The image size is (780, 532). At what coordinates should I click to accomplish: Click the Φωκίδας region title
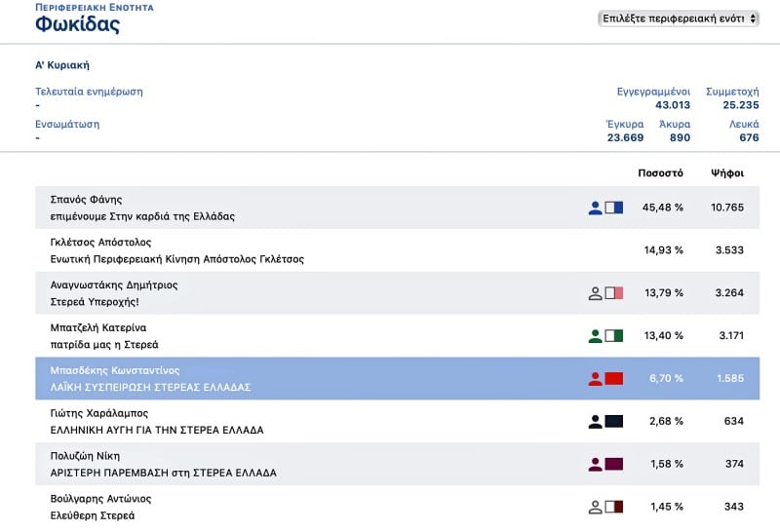(x=77, y=23)
